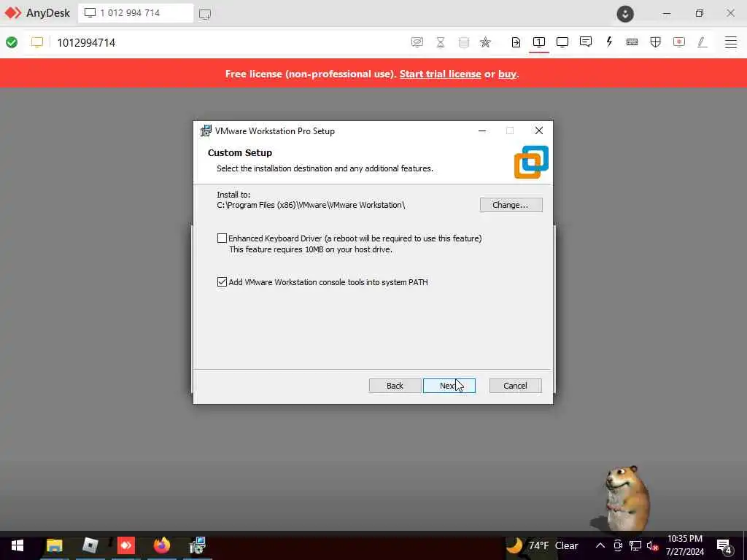The height and width of the screenshot is (560, 747).
Task: Click Start trial license link
Action: 440,74
